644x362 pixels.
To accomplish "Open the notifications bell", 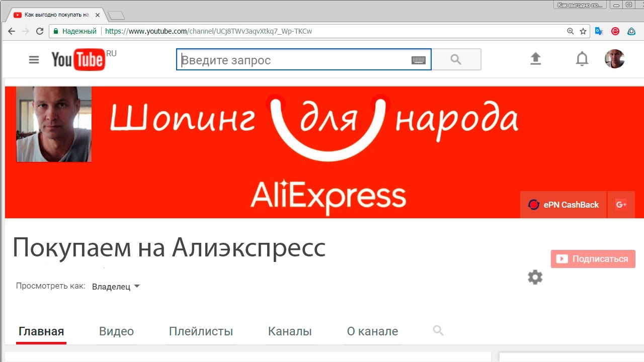I will [582, 59].
